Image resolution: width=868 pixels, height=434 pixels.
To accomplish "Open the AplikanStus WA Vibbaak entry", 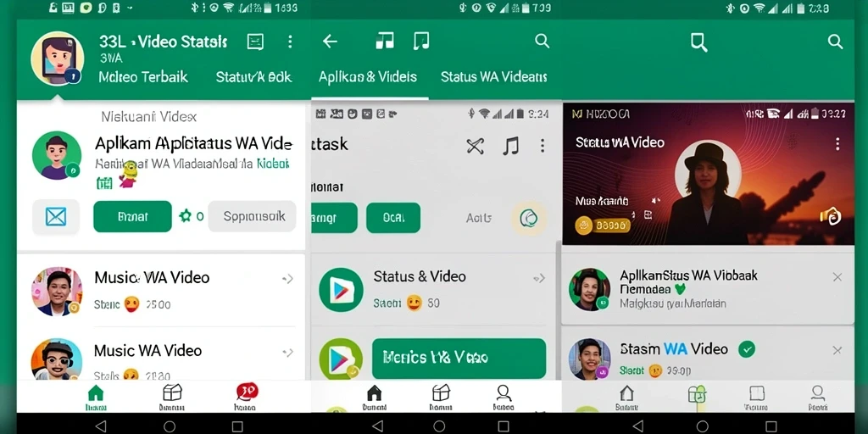I will pyautogui.click(x=708, y=289).
